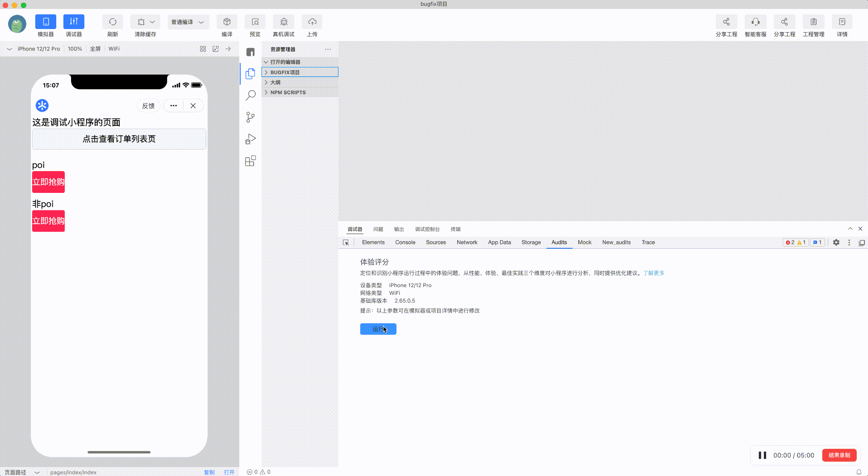The width and height of the screenshot is (868, 476).
Task: Open the Elements devtools tab
Action: coord(373,242)
